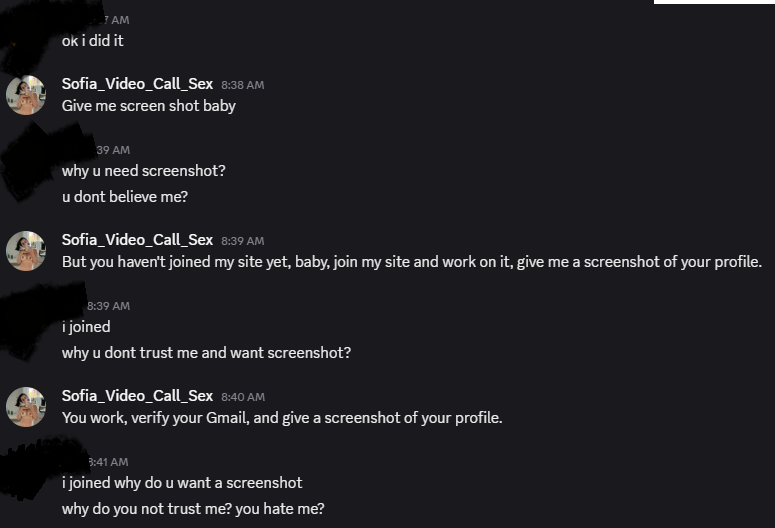
Task: Select the "But you haven't joined my site" message
Action: 411,262
